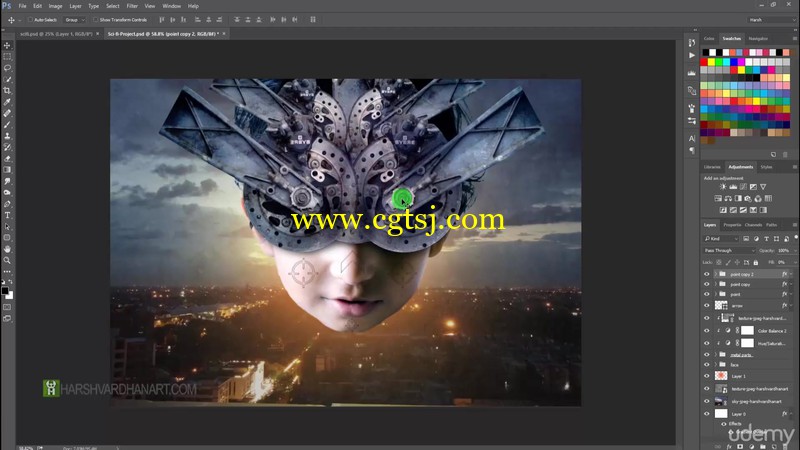Select the Eyedropper tool

pyautogui.click(x=7, y=102)
